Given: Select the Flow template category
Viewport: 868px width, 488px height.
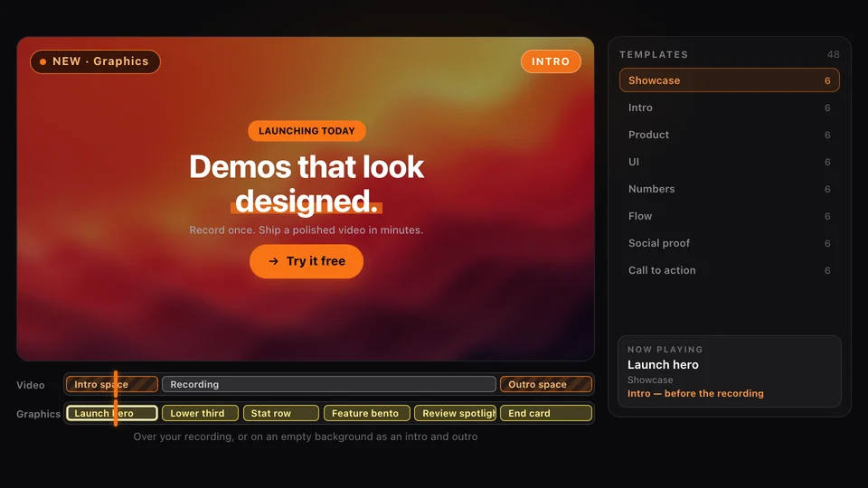Looking at the screenshot, I should 729,216.
